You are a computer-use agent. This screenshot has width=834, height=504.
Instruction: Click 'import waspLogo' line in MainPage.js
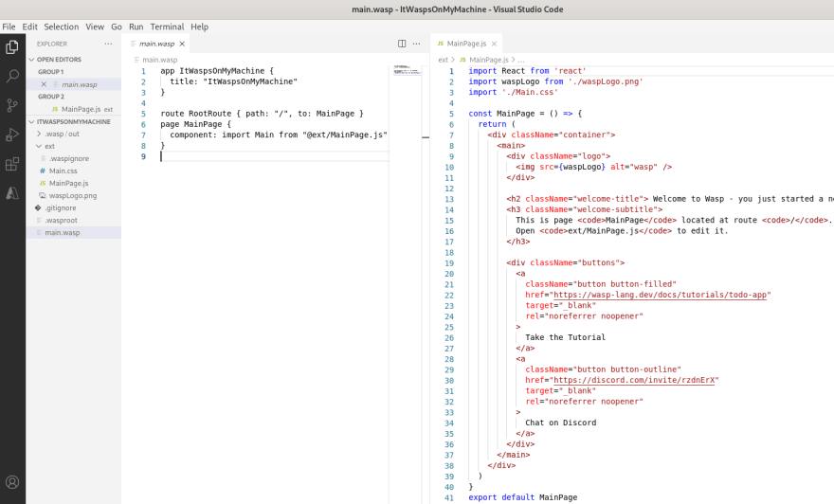(555, 81)
